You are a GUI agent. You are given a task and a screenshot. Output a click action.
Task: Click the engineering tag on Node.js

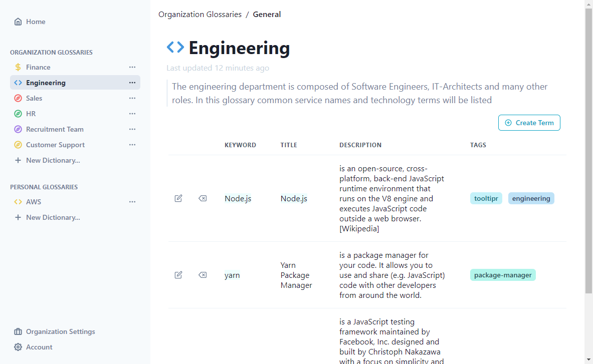point(531,198)
